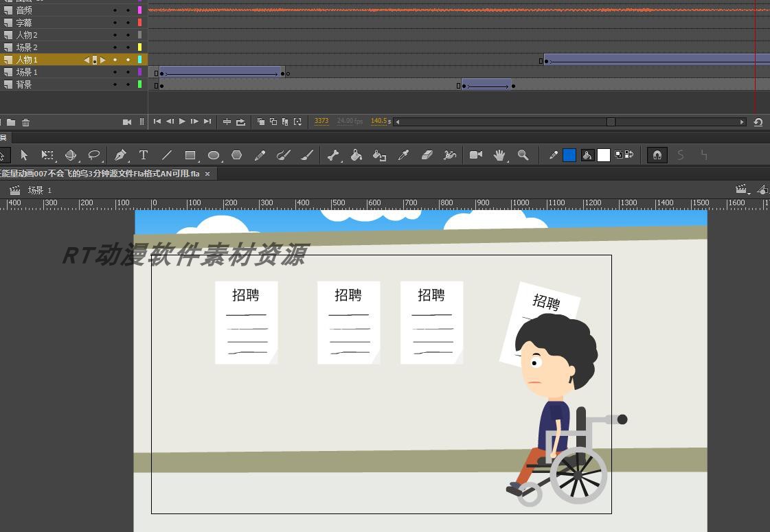Toggle edit multiple frames button

tap(285, 122)
